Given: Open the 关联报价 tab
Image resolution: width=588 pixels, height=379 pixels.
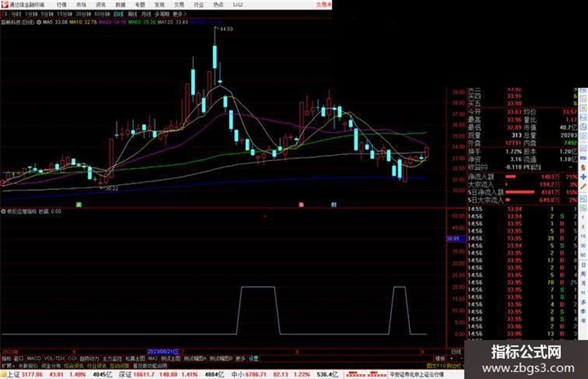Looking at the screenshot, I should 28,365.
